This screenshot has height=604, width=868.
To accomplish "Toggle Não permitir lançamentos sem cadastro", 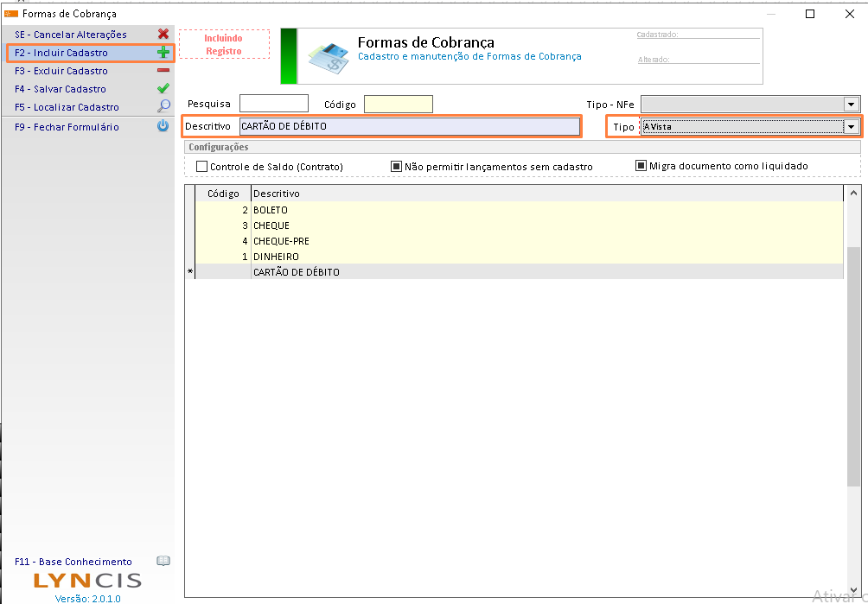I will (x=397, y=166).
